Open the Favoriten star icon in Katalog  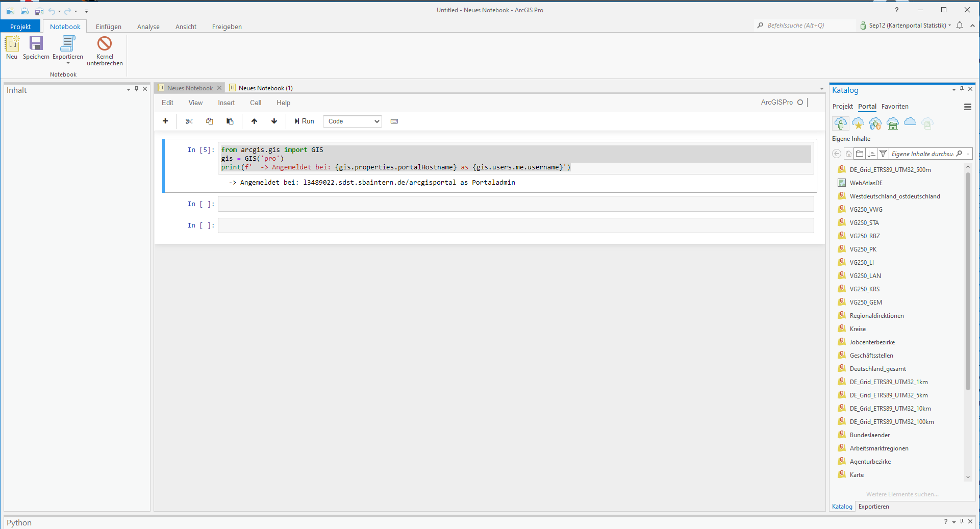858,123
